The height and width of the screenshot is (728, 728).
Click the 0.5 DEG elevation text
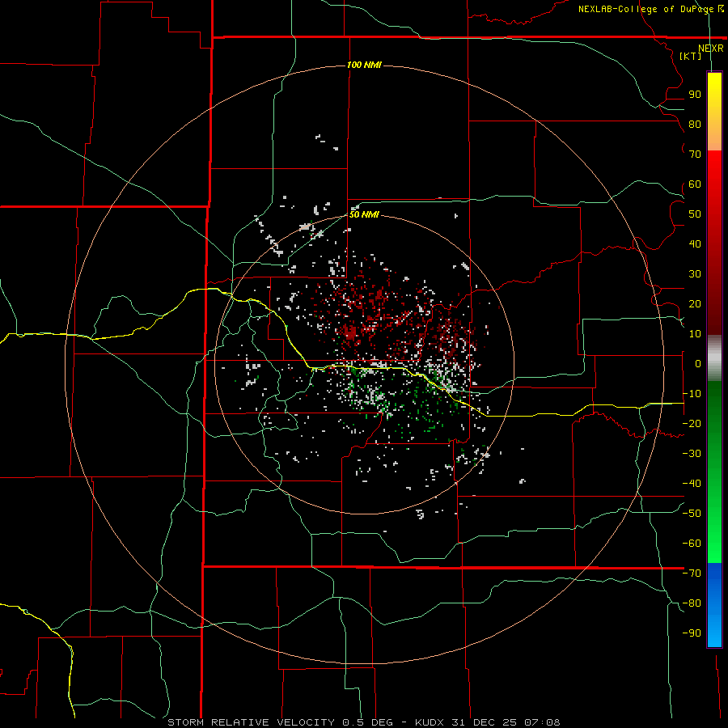pos(367,722)
